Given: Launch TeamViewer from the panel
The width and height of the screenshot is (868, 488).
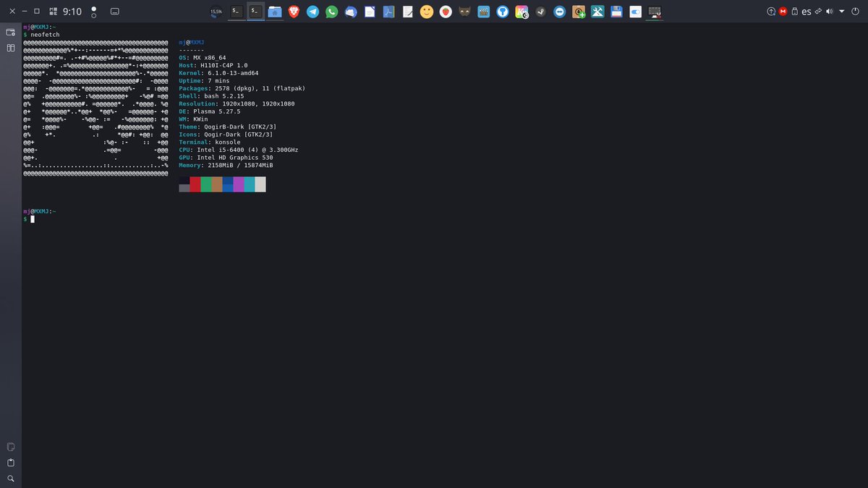Looking at the screenshot, I should [x=560, y=12].
